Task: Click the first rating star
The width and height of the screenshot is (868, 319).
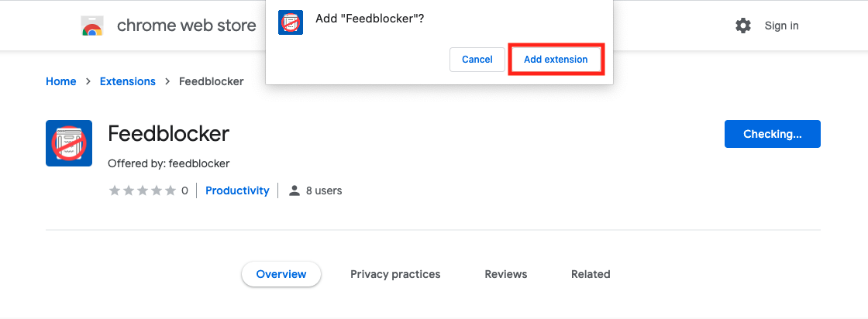Action: click(x=115, y=190)
